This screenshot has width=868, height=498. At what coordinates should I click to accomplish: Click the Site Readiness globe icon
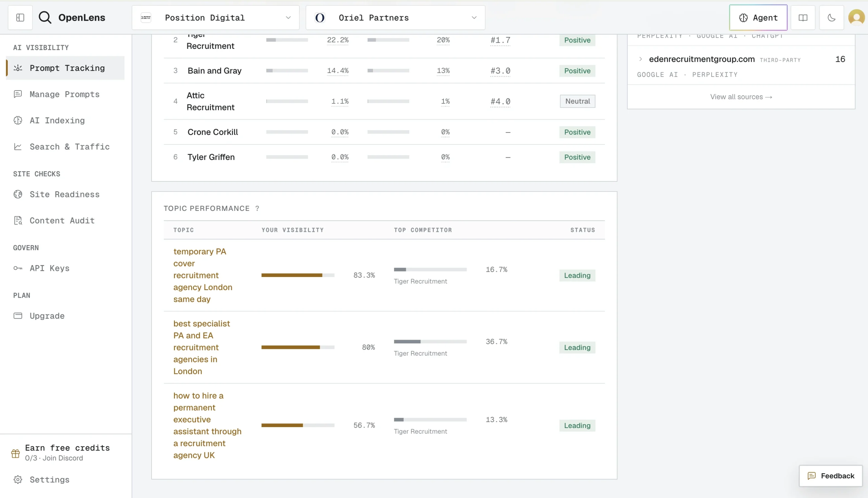point(18,194)
